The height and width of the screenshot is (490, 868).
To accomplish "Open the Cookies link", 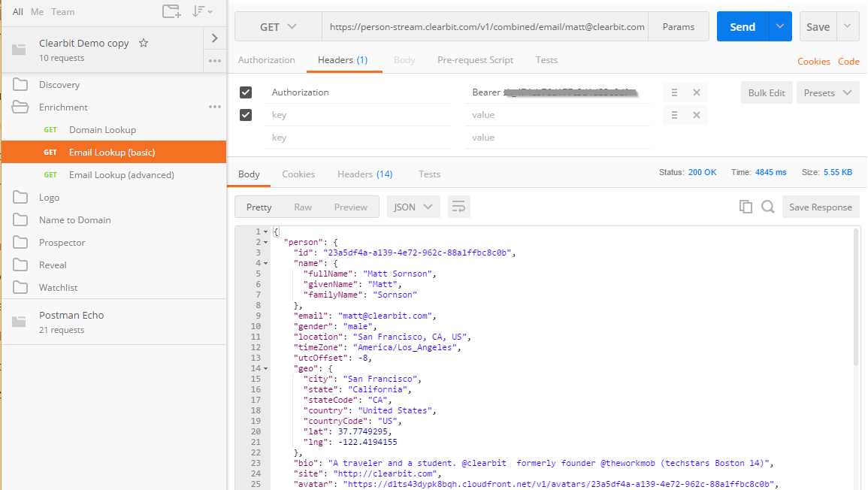I will click(813, 62).
